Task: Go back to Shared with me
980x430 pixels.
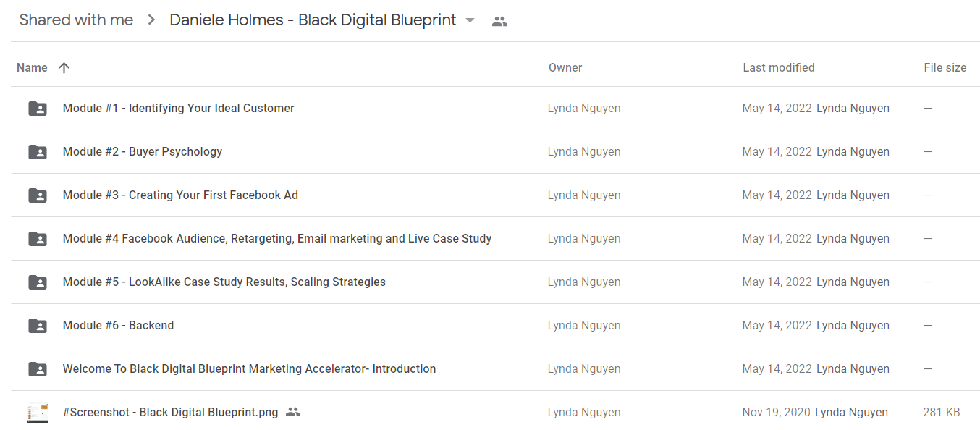Action: coord(76,20)
